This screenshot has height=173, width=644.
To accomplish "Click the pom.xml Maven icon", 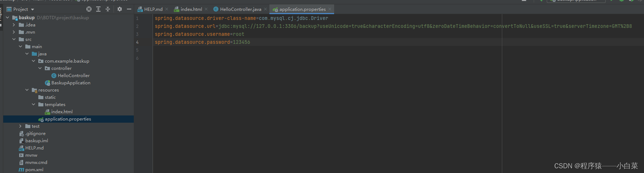I will pyautogui.click(x=21, y=169).
